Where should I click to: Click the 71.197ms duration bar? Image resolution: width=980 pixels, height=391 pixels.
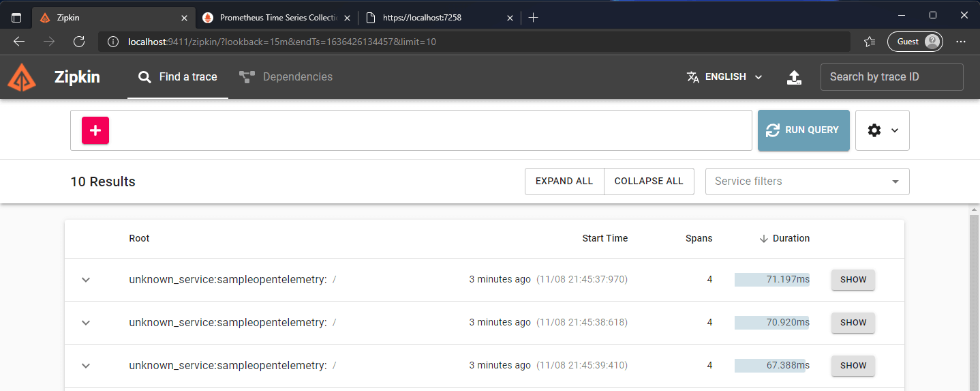click(x=772, y=280)
